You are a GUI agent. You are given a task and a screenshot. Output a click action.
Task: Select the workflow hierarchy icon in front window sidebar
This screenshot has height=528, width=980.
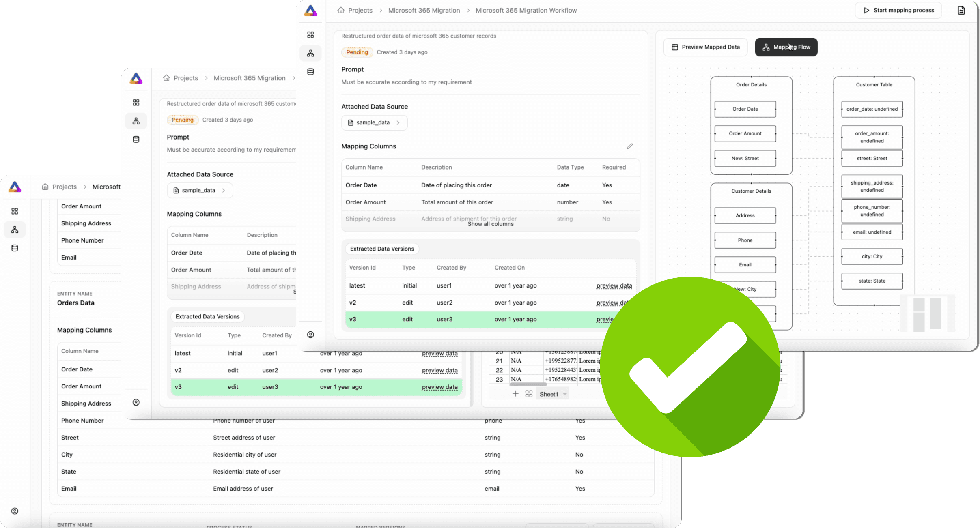coord(310,53)
